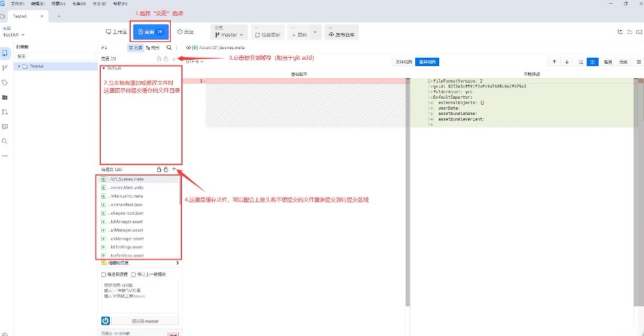Select the ...es\manifest.json staged file
This screenshot has width=644, height=336.
tap(140, 204)
